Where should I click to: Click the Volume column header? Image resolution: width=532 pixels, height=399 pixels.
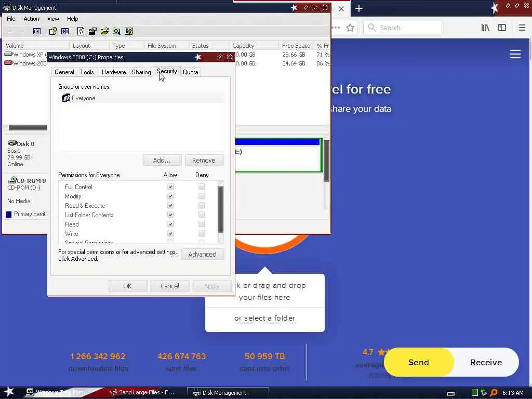point(36,46)
